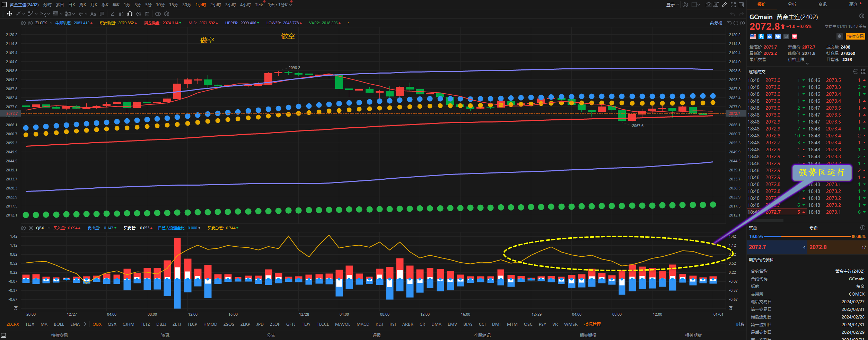Click the undo arrow above the chart
The height and width of the screenshot is (340, 868).
(732, 14)
